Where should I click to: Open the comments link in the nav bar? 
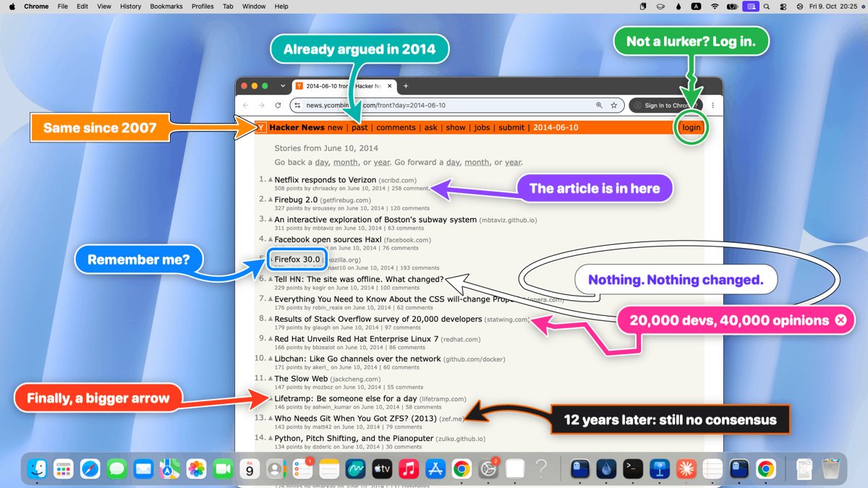click(x=396, y=128)
